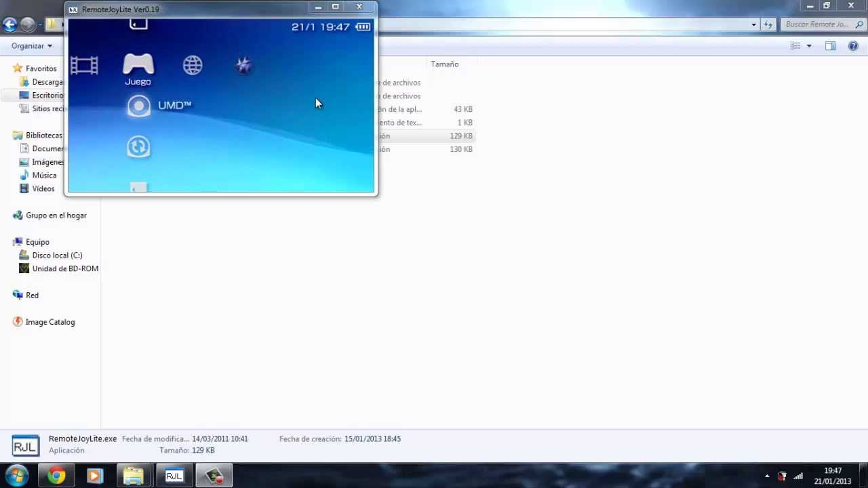Sort by Tamaño column header
Image resolution: width=868 pixels, height=488 pixels.
tap(445, 64)
